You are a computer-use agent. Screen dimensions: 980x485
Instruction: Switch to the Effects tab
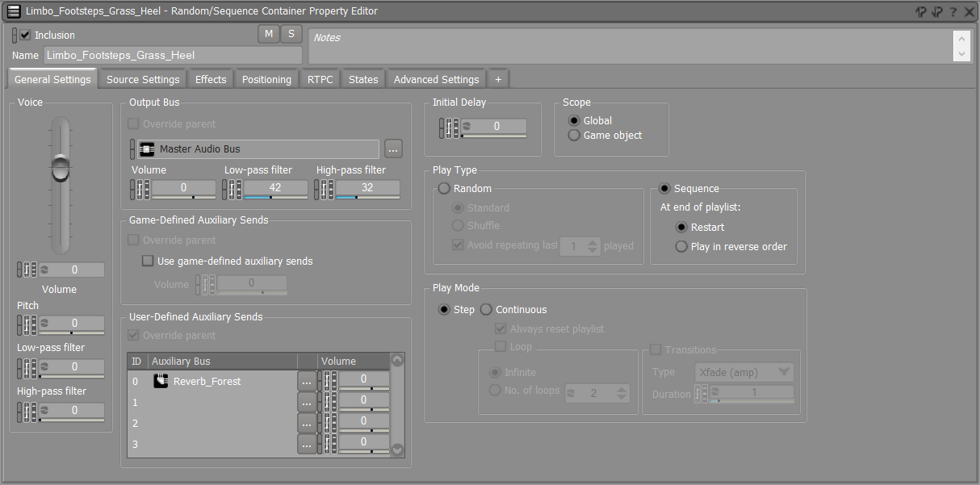coord(211,79)
